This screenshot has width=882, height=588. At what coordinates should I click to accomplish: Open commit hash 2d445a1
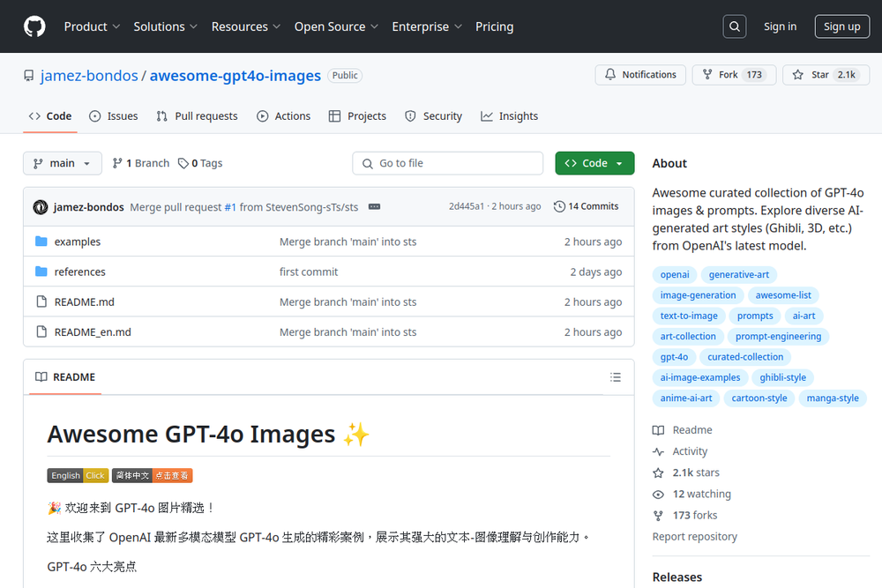click(x=467, y=206)
